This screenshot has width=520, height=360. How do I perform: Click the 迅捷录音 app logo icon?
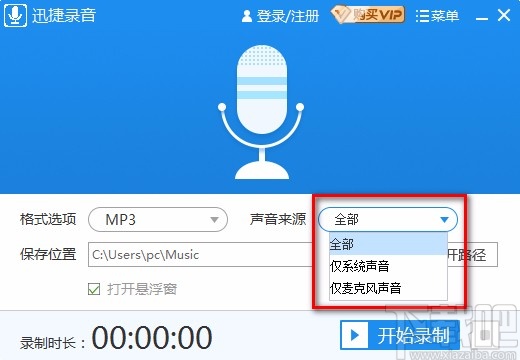(x=15, y=15)
